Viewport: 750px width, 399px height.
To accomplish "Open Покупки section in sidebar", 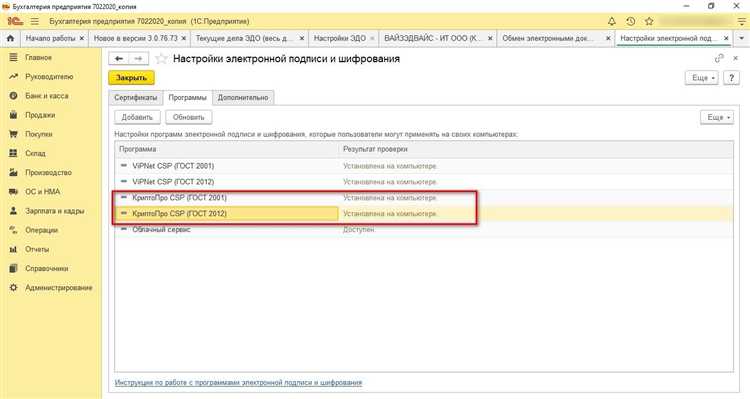I will (x=39, y=134).
